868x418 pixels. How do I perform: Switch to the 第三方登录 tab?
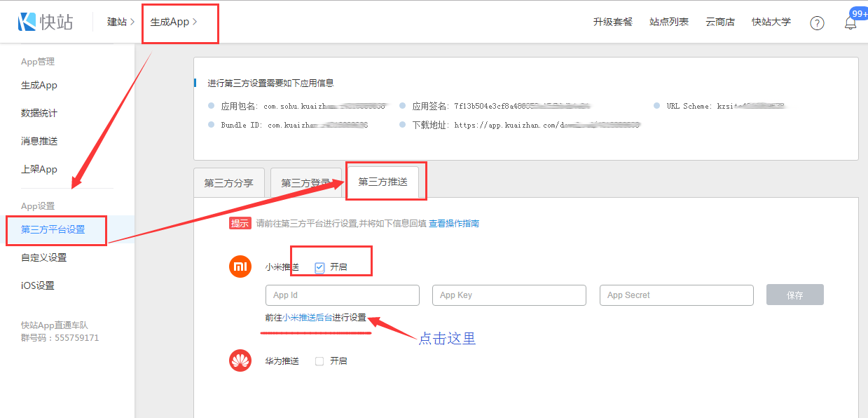pos(305,183)
